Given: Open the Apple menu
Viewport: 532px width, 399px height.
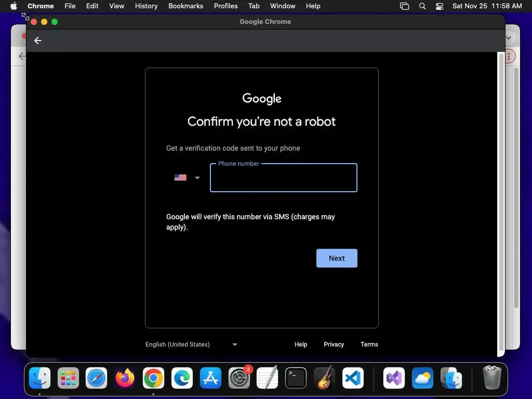Looking at the screenshot, I should [x=14, y=6].
